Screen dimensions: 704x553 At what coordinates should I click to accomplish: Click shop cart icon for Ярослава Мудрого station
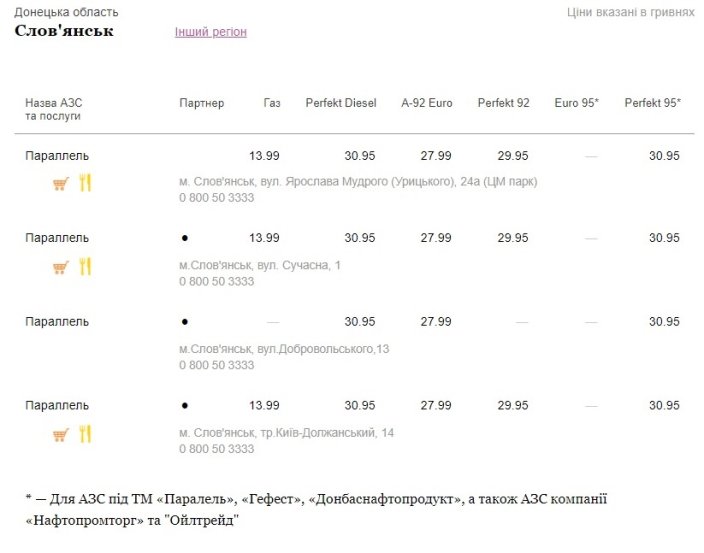point(61,184)
